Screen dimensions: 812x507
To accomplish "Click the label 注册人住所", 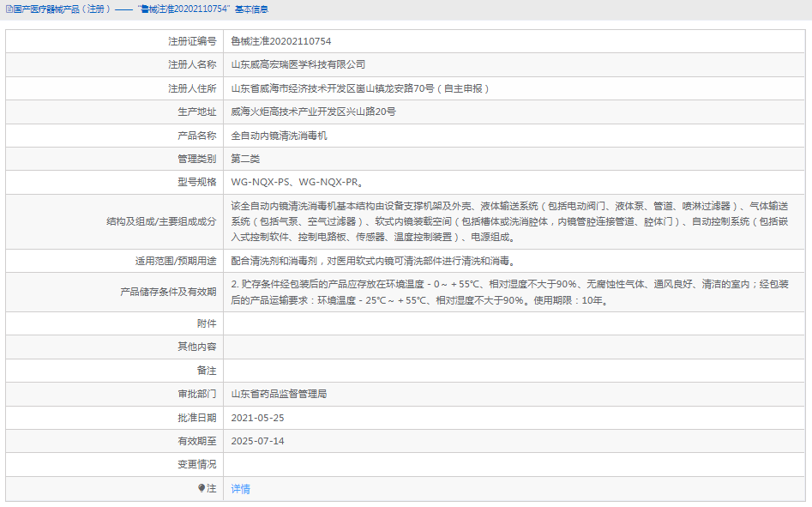I will [192, 88].
